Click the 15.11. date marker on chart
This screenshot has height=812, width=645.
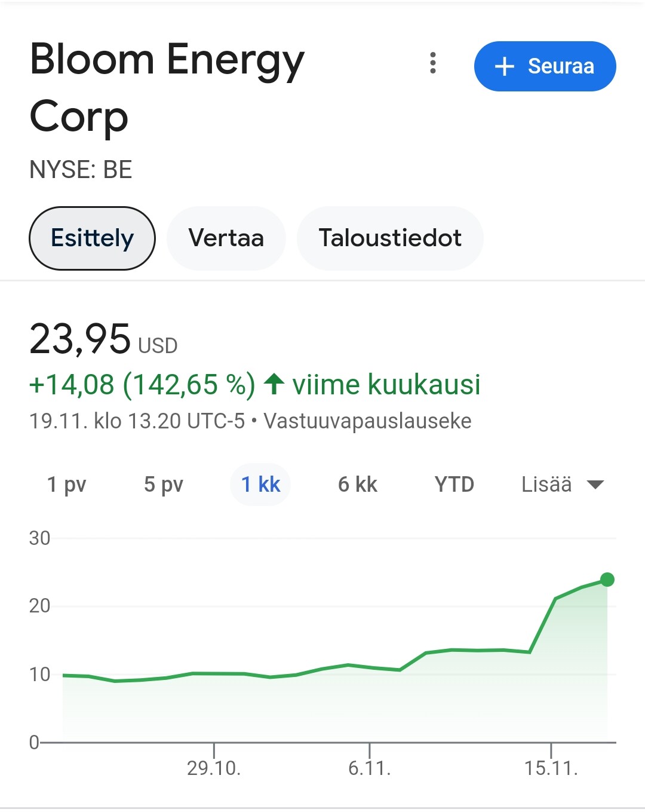point(551,768)
